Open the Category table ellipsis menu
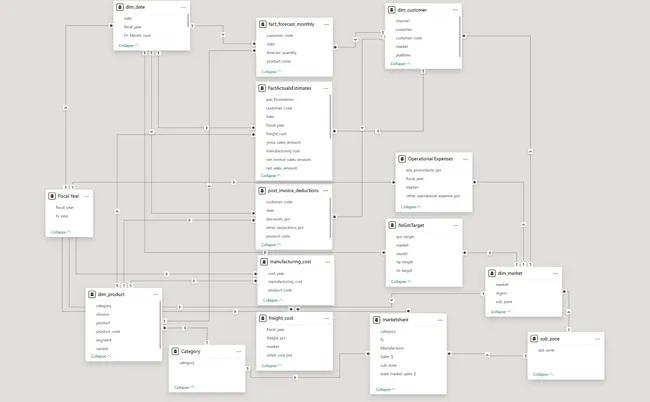Screen dimensions: 650x402 coord(236,352)
